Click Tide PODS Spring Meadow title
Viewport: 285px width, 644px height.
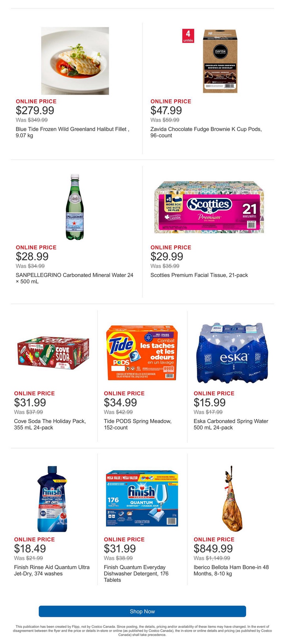(138, 424)
